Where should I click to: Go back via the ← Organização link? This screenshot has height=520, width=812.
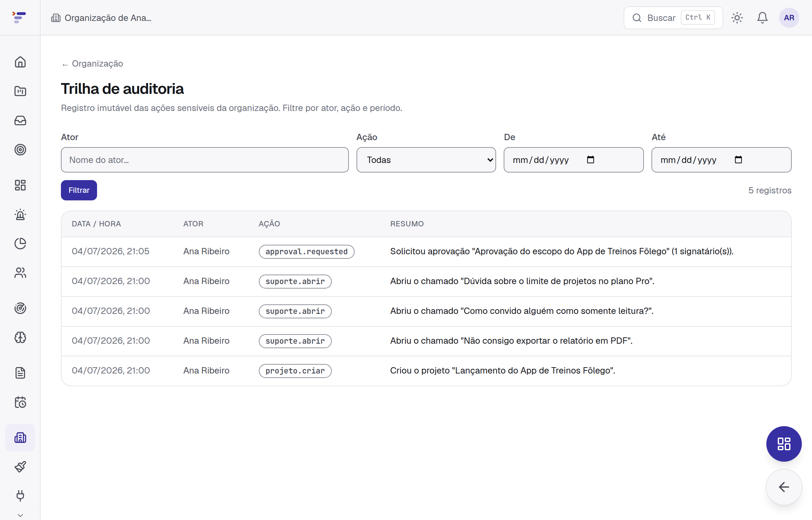(x=92, y=63)
